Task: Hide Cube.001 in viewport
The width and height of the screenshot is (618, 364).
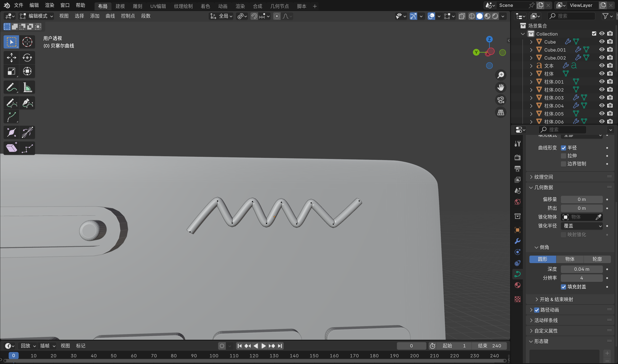Action: (602, 50)
